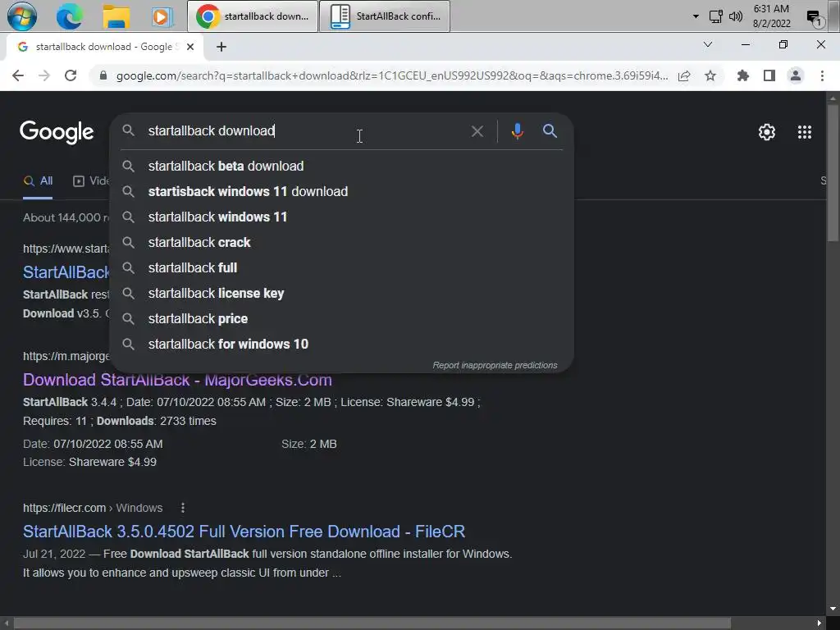The height and width of the screenshot is (630, 840).
Task: Go forward in browser history
Action: coord(44,75)
